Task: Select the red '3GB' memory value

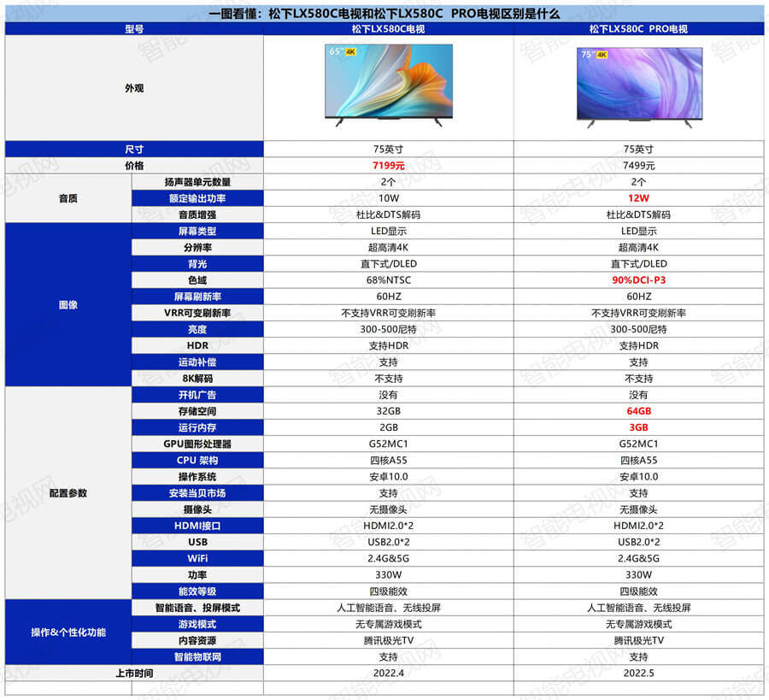Action: [x=638, y=427]
